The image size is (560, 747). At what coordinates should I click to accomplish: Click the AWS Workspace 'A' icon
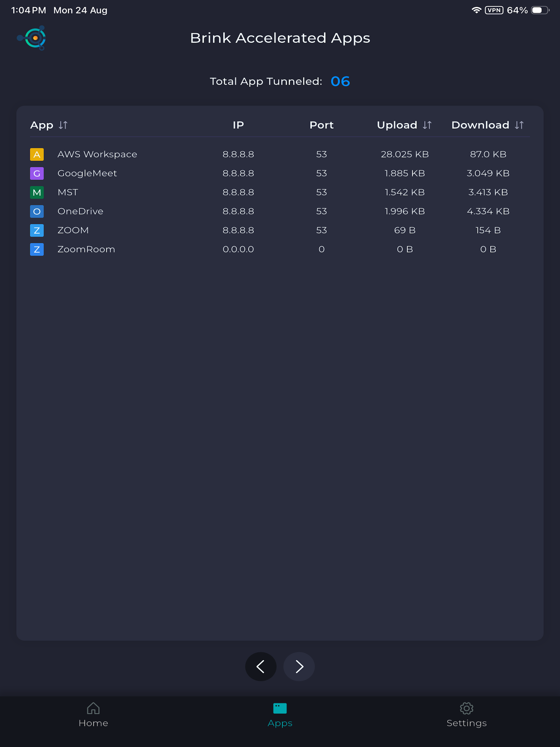[37, 154]
